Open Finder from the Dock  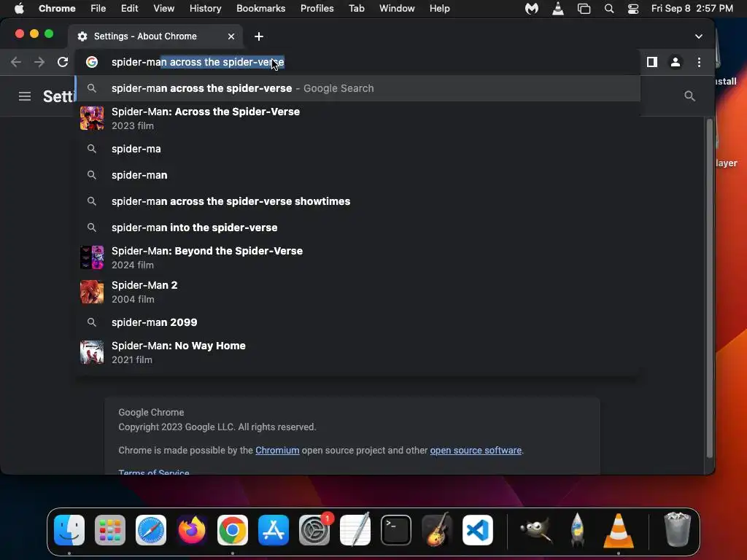click(x=69, y=530)
